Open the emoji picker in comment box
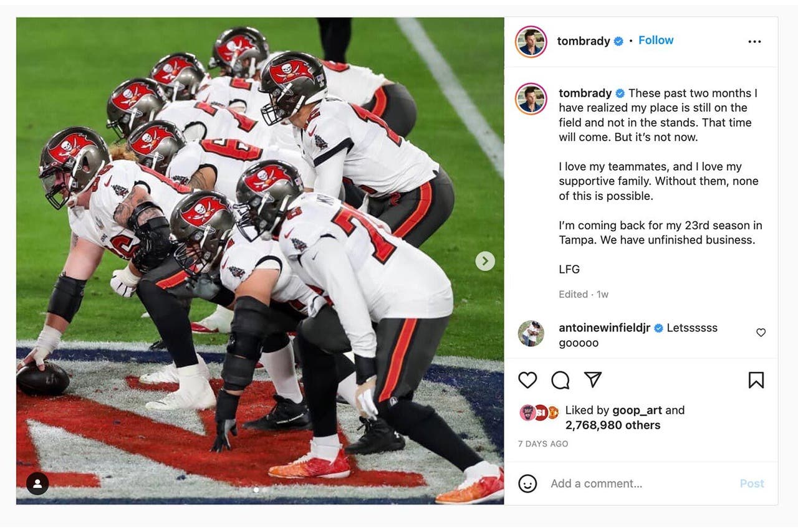Screen dimensions: 798x532 pyautogui.click(x=527, y=483)
